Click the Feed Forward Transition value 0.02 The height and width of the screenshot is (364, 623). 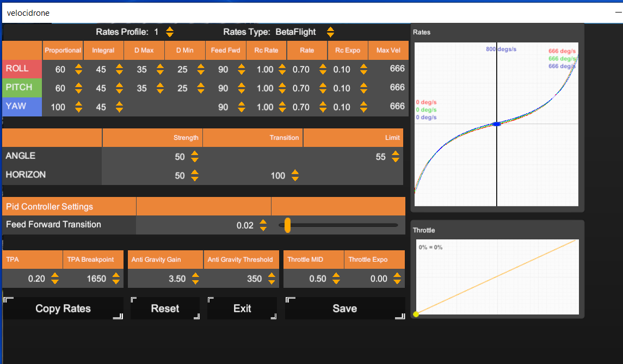(x=245, y=225)
